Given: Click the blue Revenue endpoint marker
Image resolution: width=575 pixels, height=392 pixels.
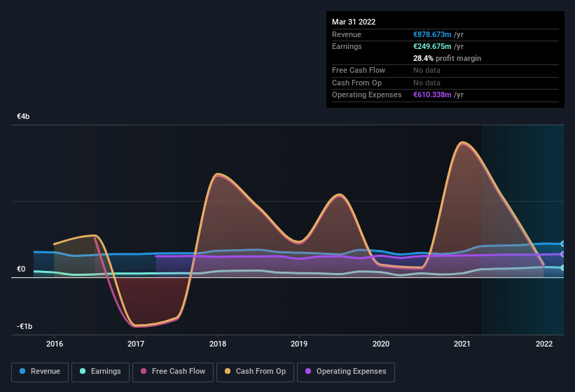Looking at the screenshot, I should pyautogui.click(x=563, y=244).
